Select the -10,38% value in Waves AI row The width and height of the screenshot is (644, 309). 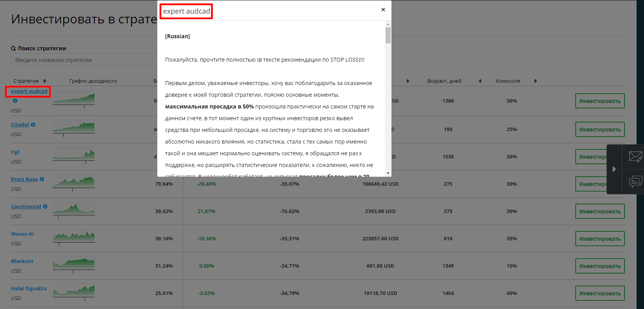tap(206, 238)
